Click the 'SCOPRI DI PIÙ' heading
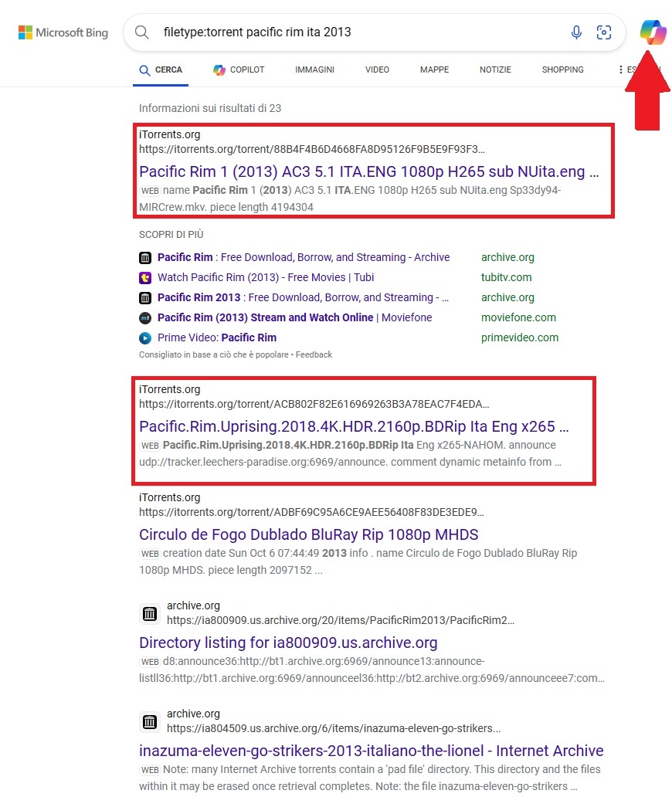This screenshot has height=797, width=672. coord(171,235)
